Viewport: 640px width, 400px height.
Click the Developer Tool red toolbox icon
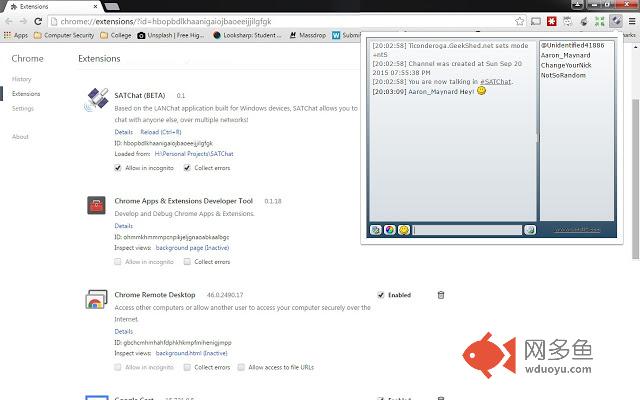click(x=96, y=205)
